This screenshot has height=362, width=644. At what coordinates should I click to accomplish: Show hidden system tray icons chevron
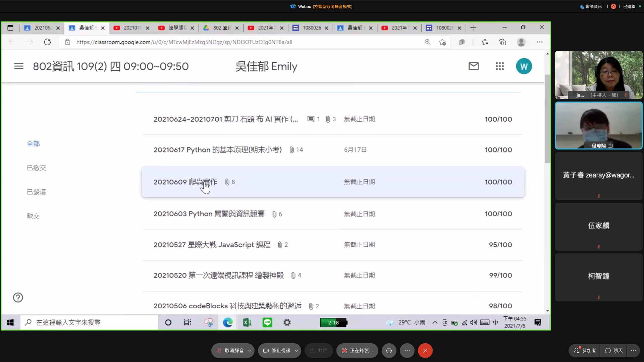435,322
